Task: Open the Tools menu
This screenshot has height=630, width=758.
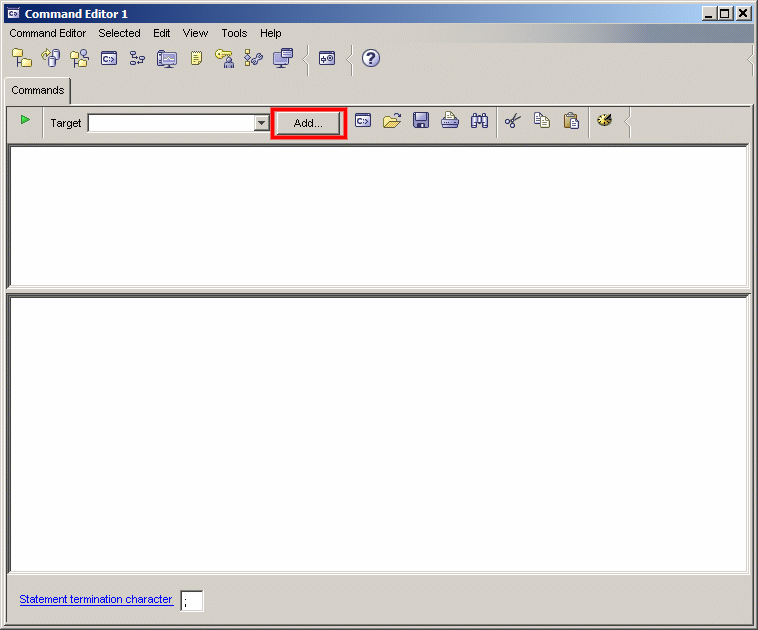Action: pos(234,33)
